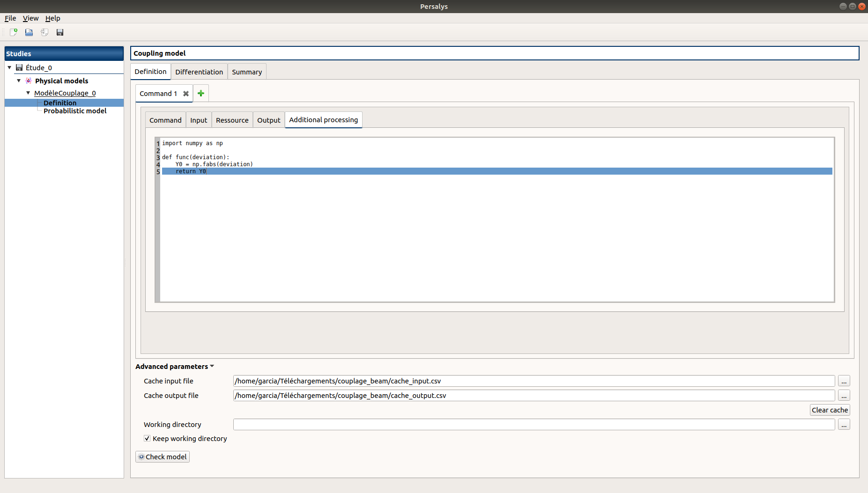Collapse the Advanced parameters section
This screenshot has height=493, width=868.
212,366
